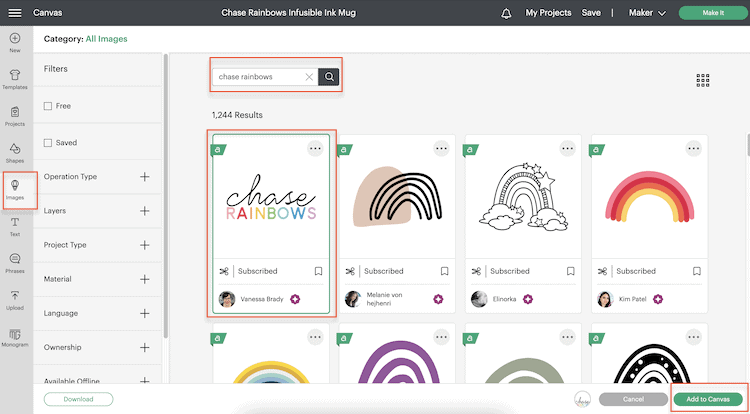This screenshot has height=414, width=750.
Task: Expand Available Offline filter
Action: click(144, 381)
